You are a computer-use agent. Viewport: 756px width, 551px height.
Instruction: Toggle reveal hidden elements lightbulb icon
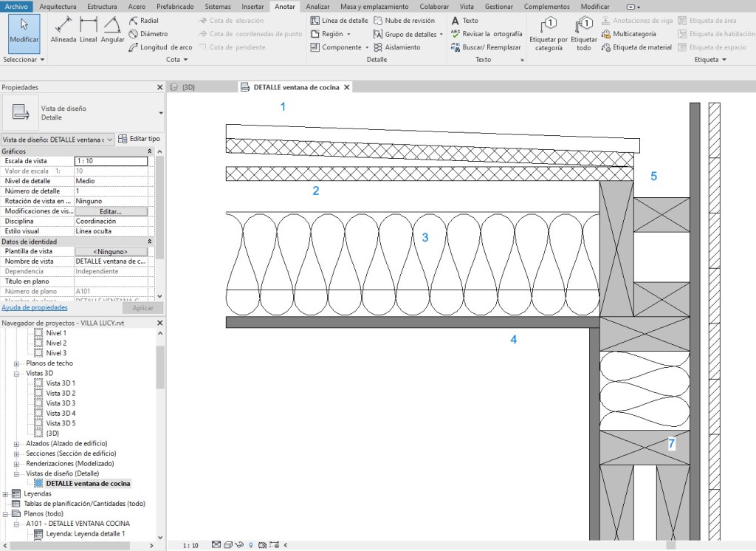pyautogui.click(x=251, y=546)
